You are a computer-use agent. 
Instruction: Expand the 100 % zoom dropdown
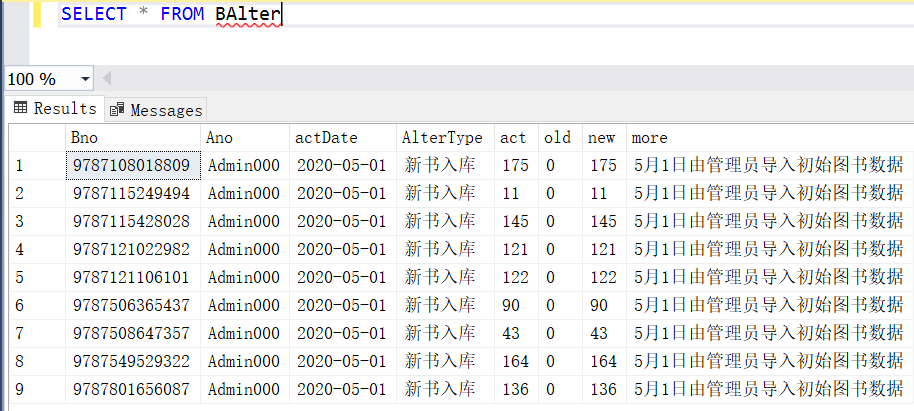84,78
